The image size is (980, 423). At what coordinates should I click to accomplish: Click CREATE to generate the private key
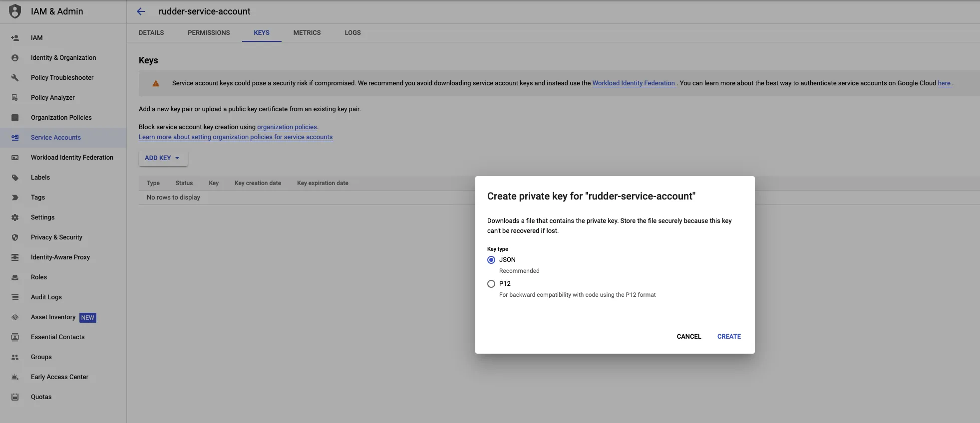729,336
